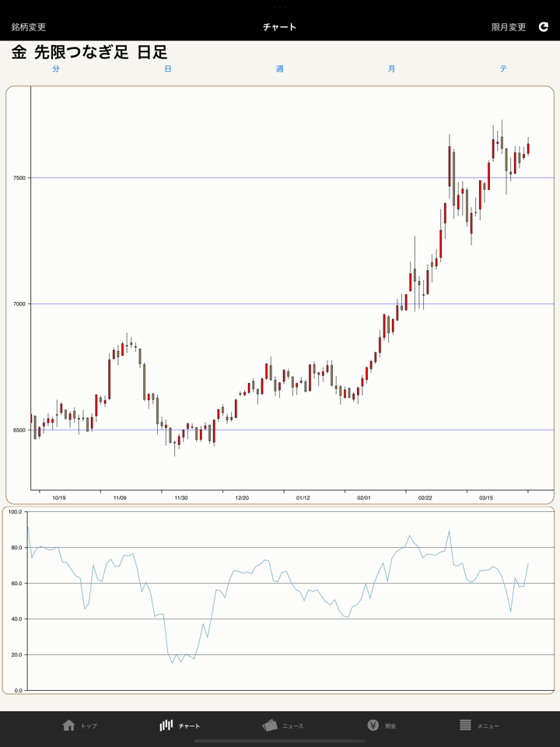Screen dimensions: 560x747
Task: Open the 照会 yen coin icon
Action: pyautogui.click(x=373, y=725)
